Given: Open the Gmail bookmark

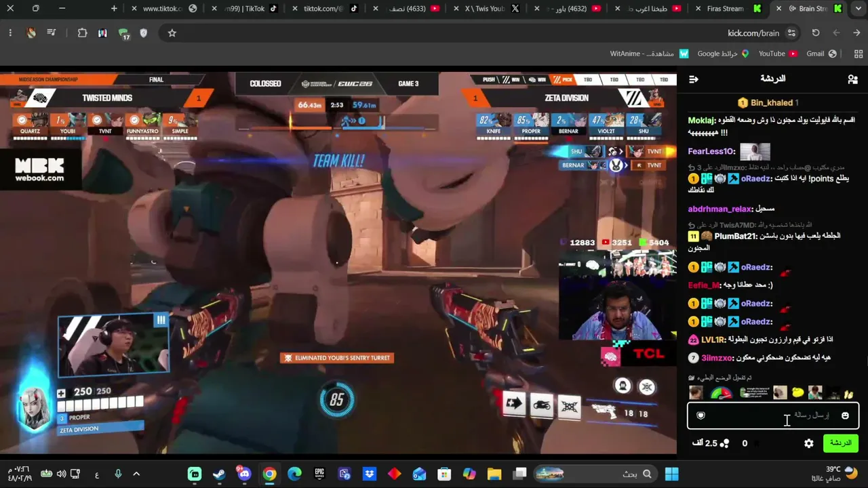Looking at the screenshot, I should pos(821,54).
